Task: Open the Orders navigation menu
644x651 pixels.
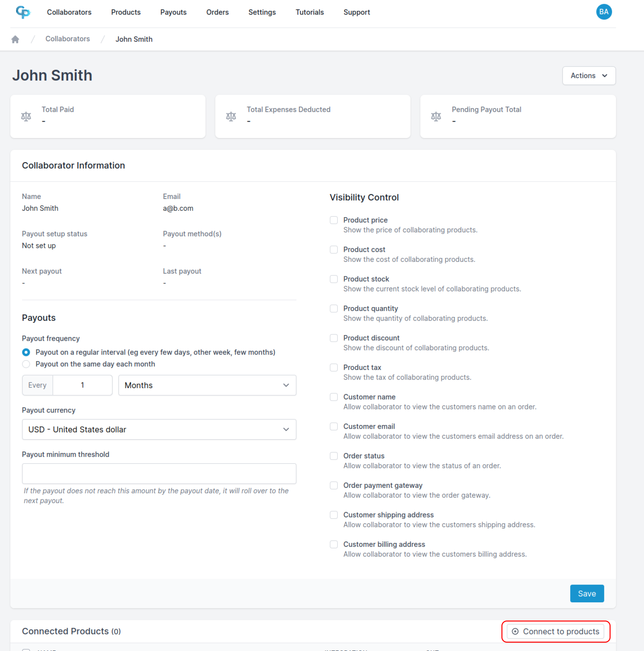Action: tap(218, 12)
